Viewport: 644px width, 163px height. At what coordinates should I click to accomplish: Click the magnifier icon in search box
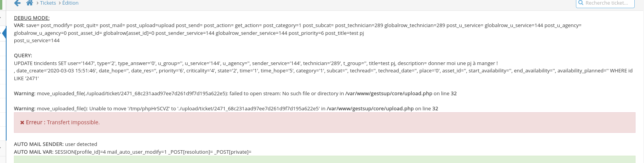click(581, 3)
